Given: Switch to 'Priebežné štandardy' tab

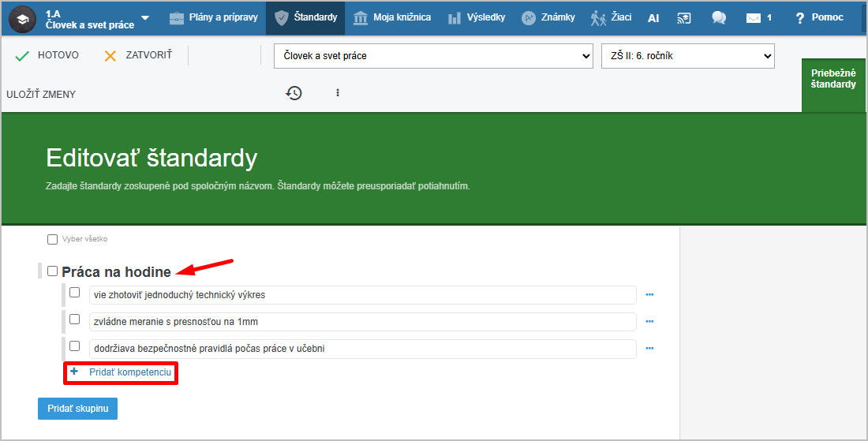Looking at the screenshot, I should tap(832, 79).
